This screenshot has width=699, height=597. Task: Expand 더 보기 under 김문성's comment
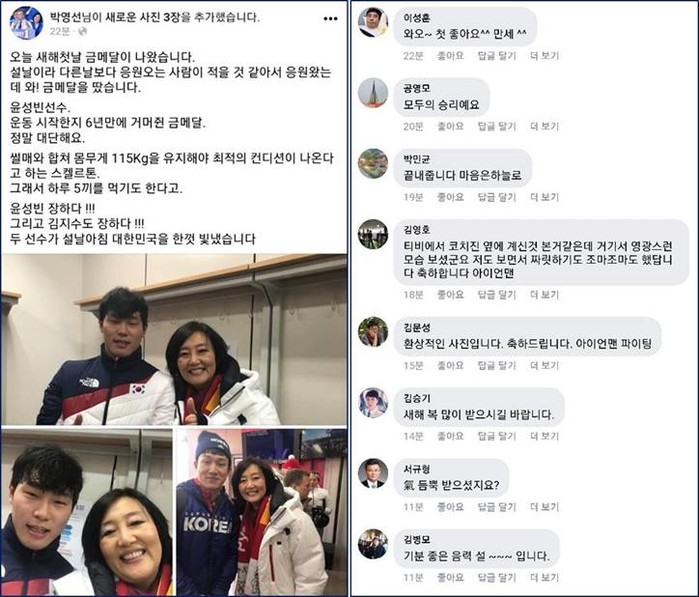click(544, 366)
